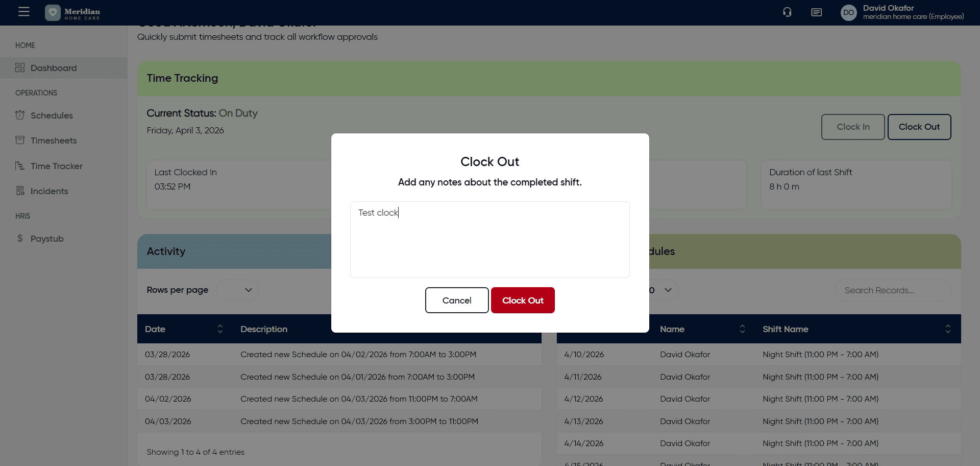The height and width of the screenshot is (466, 980).
Task: Click the Meridian Home Care logo
Action: [72, 13]
